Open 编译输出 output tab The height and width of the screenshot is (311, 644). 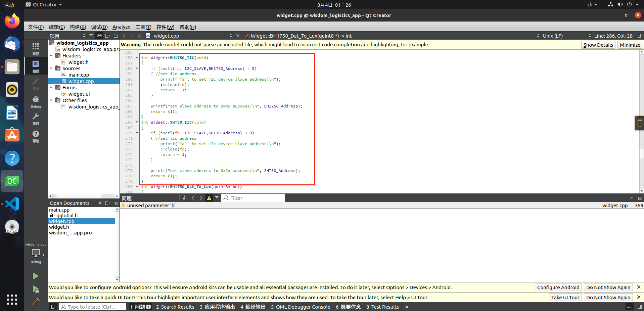pos(253,307)
